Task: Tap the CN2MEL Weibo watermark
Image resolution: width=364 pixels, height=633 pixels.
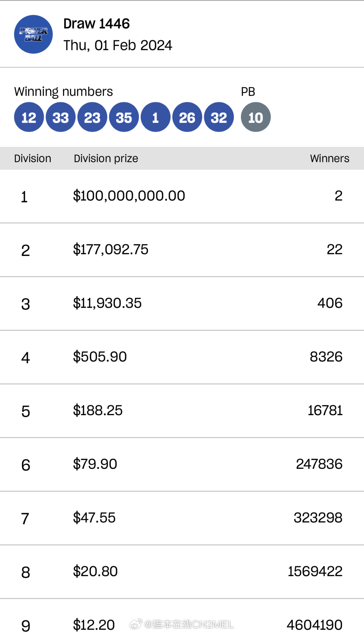Action: coord(182,625)
